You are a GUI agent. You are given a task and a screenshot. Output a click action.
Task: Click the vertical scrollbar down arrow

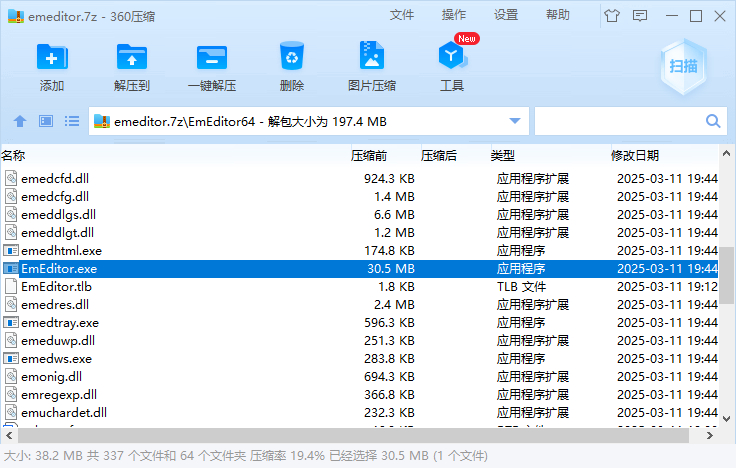click(x=727, y=419)
